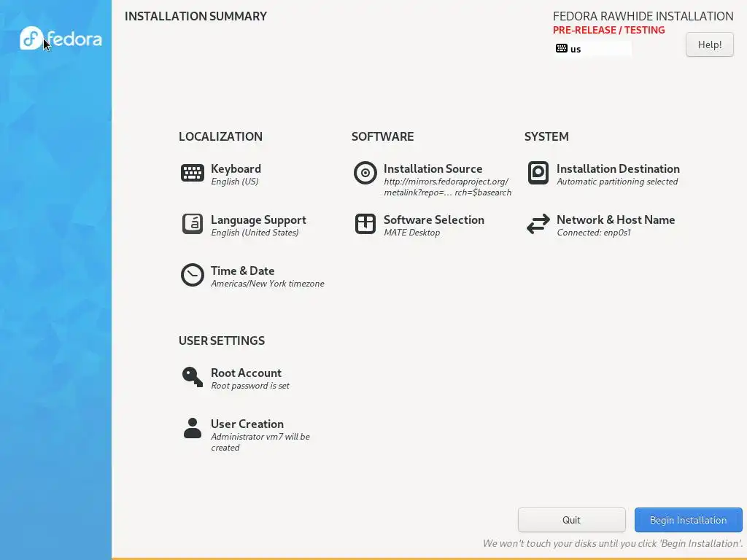This screenshot has height=560, width=747.
Task: Click 'Americas/New York timezone' text
Action: point(267,284)
